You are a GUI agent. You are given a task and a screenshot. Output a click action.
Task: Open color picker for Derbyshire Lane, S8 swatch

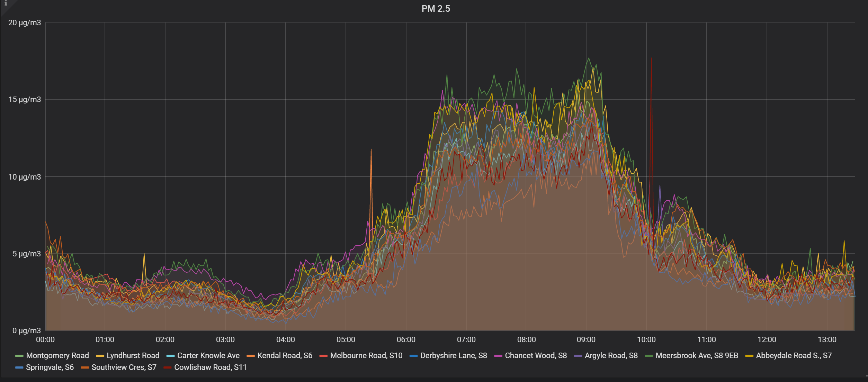(413, 356)
